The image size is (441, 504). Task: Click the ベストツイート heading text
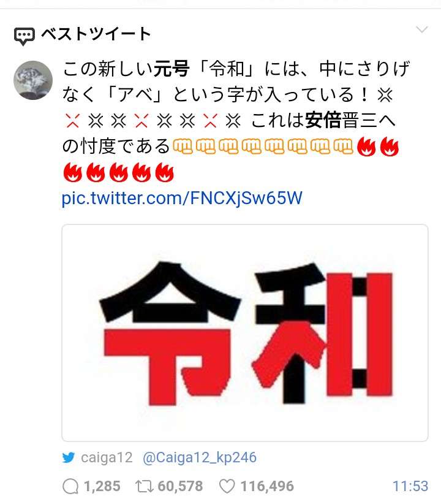coord(96,34)
